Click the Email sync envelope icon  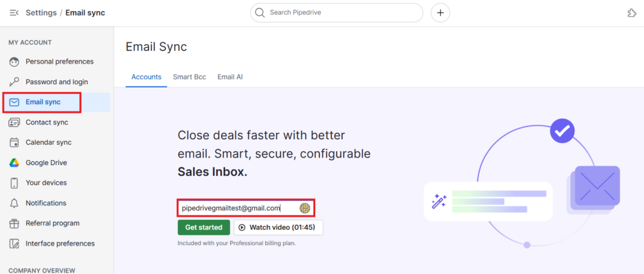coord(14,102)
